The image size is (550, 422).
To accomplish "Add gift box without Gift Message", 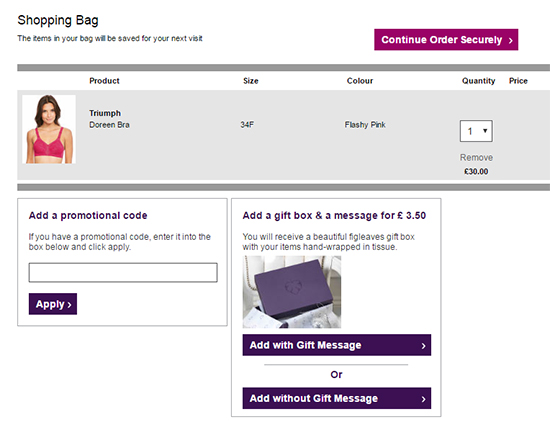I will click(337, 398).
